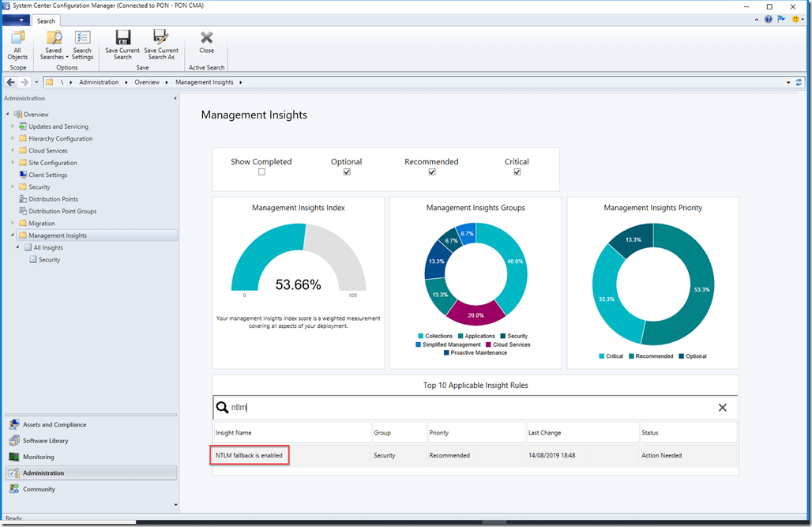Uncheck the Critical checkbox

click(x=517, y=172)
